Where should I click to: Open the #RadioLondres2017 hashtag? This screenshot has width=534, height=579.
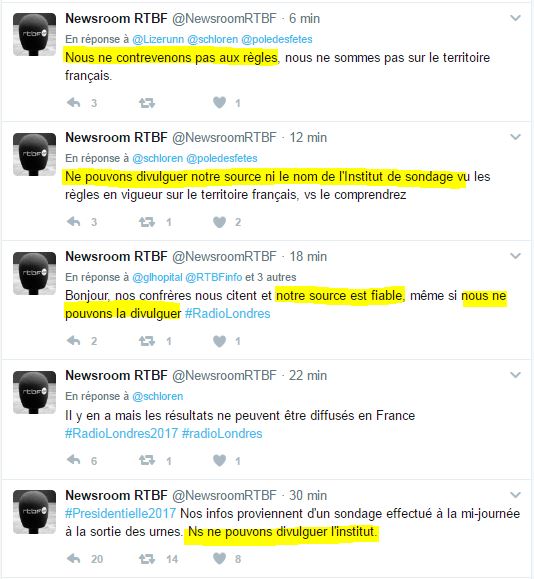[121, 433]
